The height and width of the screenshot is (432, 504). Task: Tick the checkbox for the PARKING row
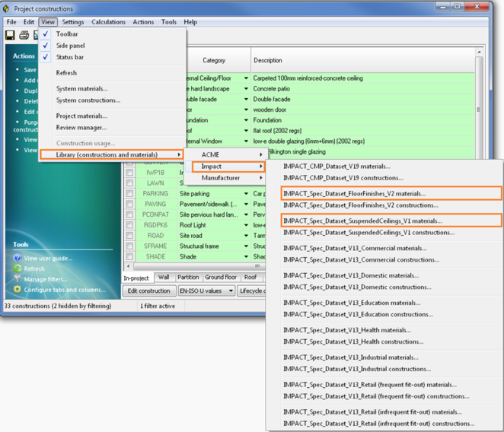tap(129, 194)
